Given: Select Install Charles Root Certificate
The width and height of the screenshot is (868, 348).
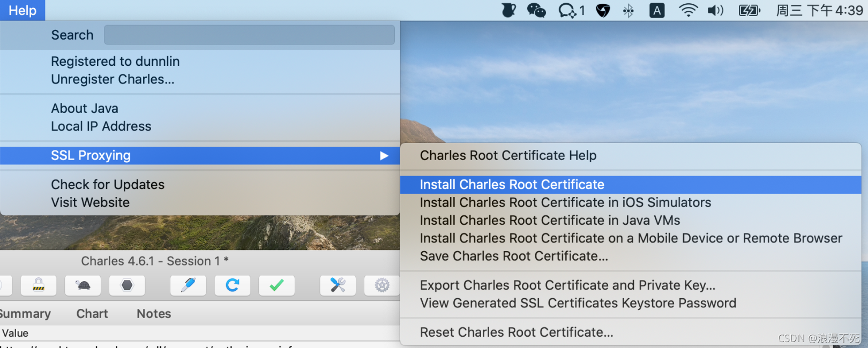Looking at the screenshot, I should click(x=631, y=185).
